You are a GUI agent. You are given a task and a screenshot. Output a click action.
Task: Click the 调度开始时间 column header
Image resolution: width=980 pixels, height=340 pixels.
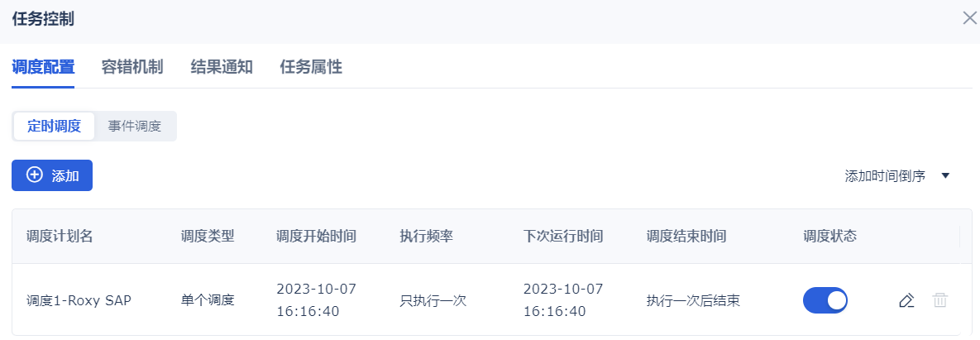click(316, 237)
